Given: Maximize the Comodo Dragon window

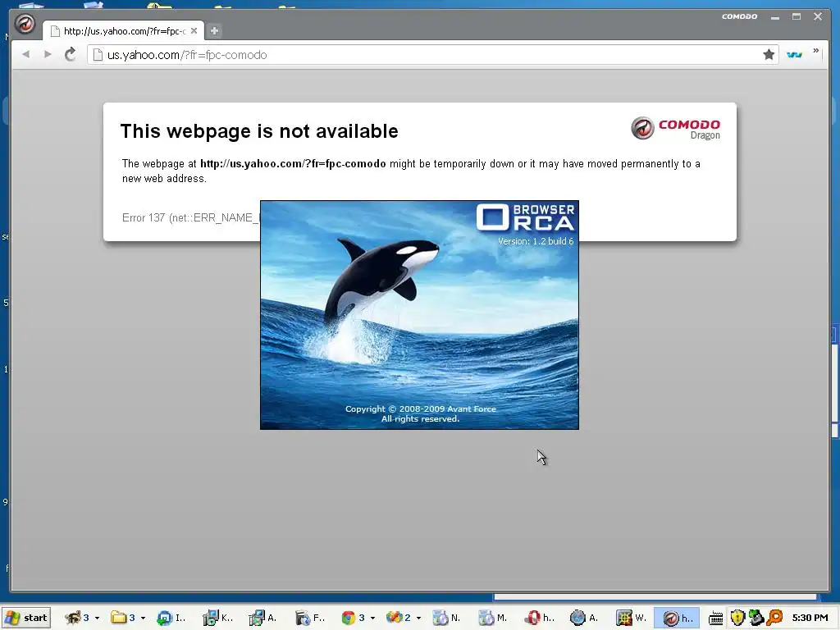Looking at the screenshot, I should [797, 16].
